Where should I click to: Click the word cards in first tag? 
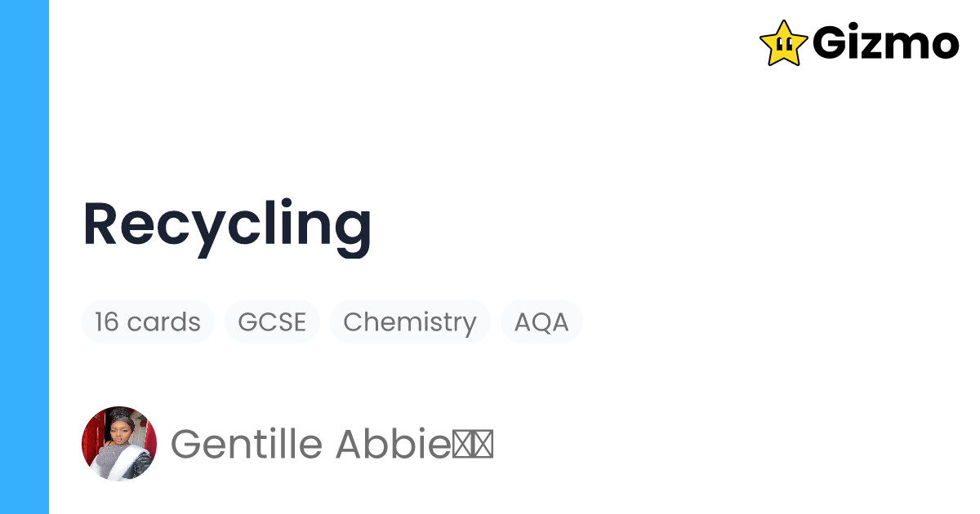pyautogui.click(x=164, y=321)
